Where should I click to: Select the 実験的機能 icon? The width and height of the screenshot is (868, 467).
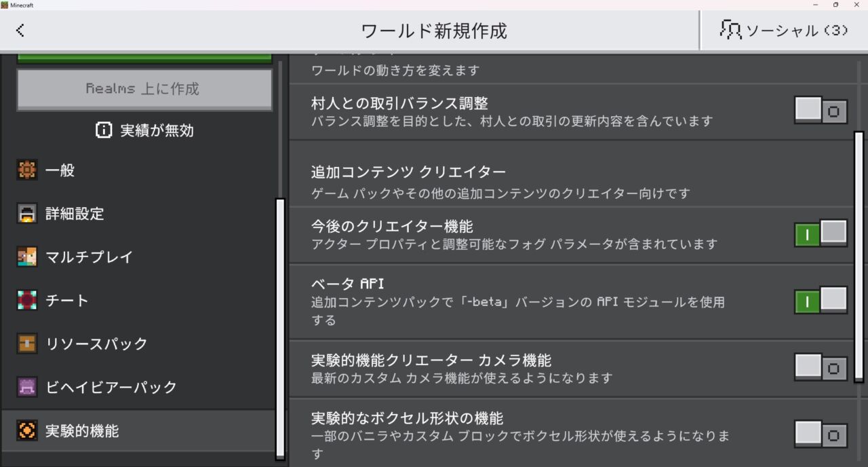click(27, 430)
